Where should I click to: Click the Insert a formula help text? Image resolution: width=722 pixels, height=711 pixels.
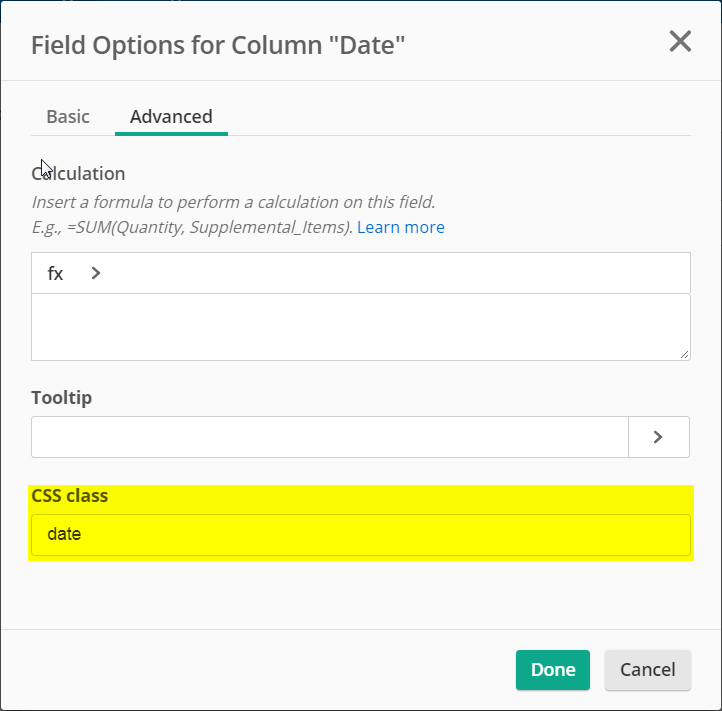[x=233, y=202]
